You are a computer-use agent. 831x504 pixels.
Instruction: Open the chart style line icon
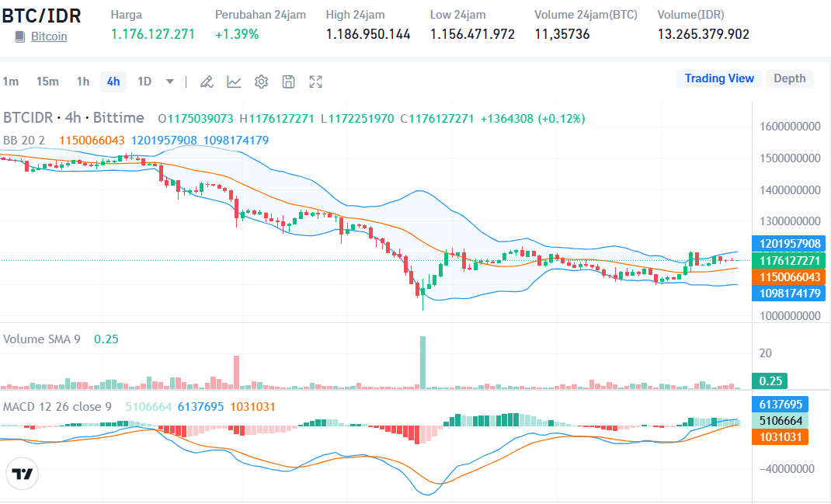pos(234,81)
